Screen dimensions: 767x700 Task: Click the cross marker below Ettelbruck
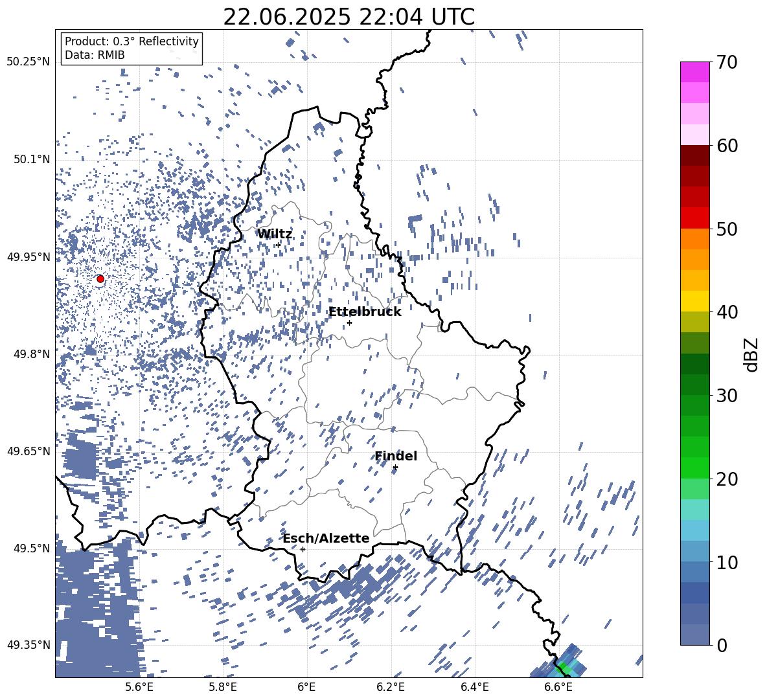[349, 322]
